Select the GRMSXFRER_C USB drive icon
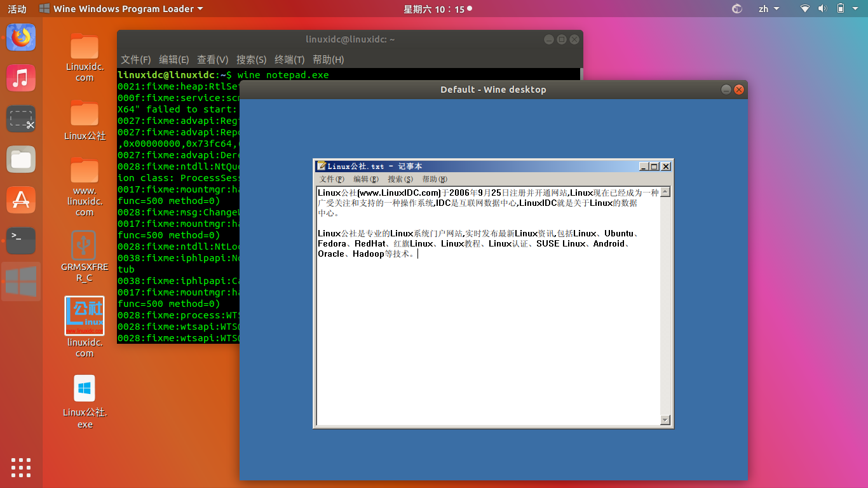 [85, 255]
